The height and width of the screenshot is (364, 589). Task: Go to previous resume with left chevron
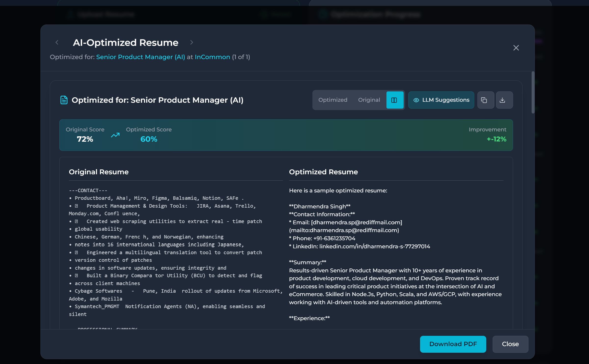click(x=57, y=42)
